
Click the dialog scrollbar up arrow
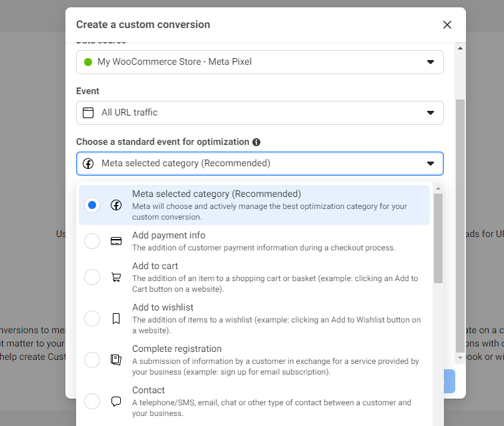pyautogui.click(x=461, y=48)
